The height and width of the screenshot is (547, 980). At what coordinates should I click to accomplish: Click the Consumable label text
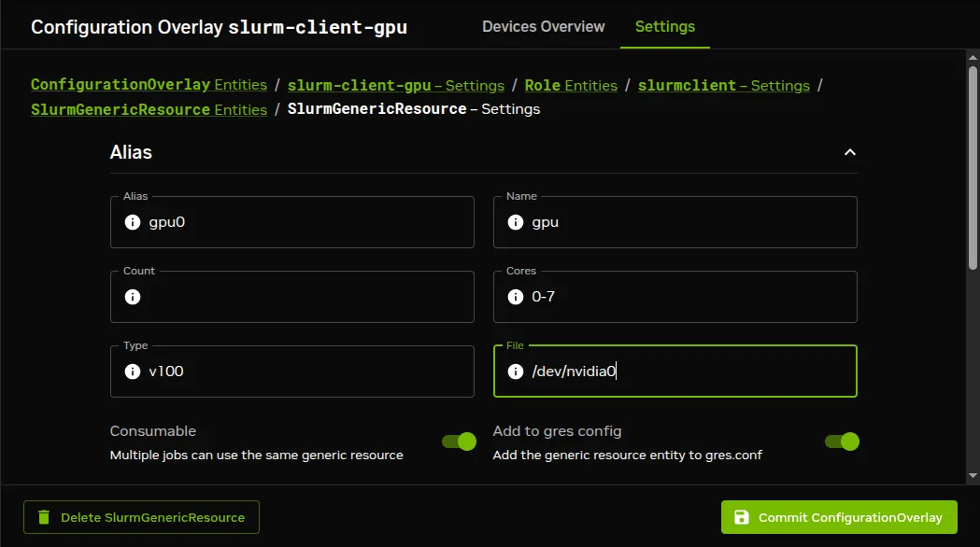[153, 431]
